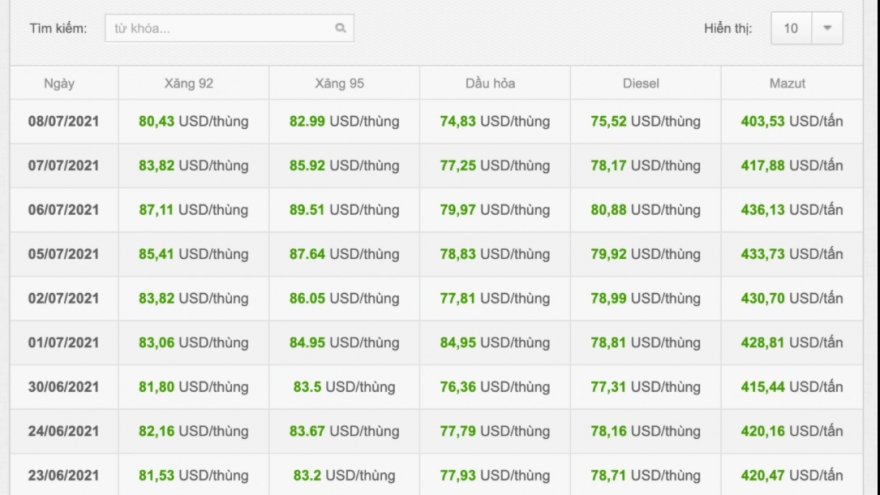Click the Tìm kiếm search label

(x=58, y=29)
